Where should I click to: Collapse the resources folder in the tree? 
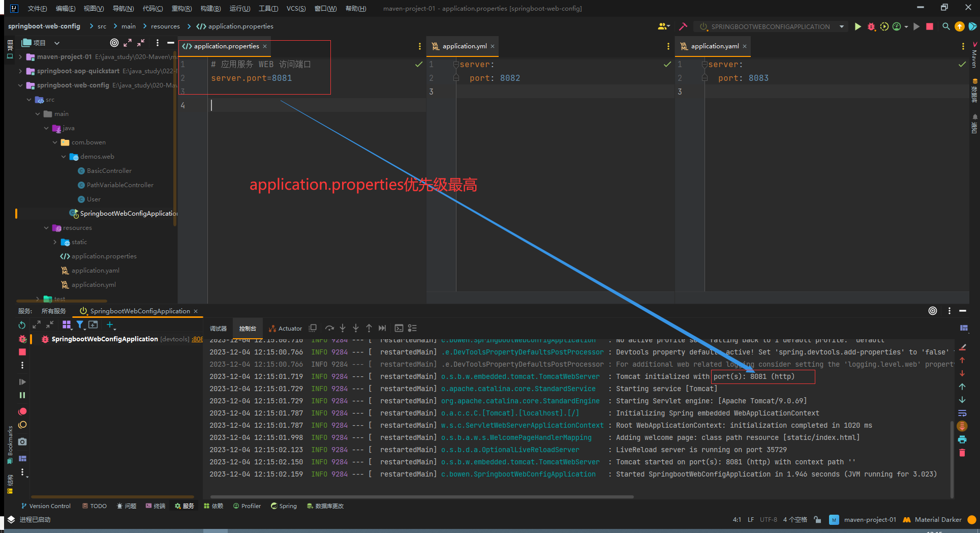46,228
